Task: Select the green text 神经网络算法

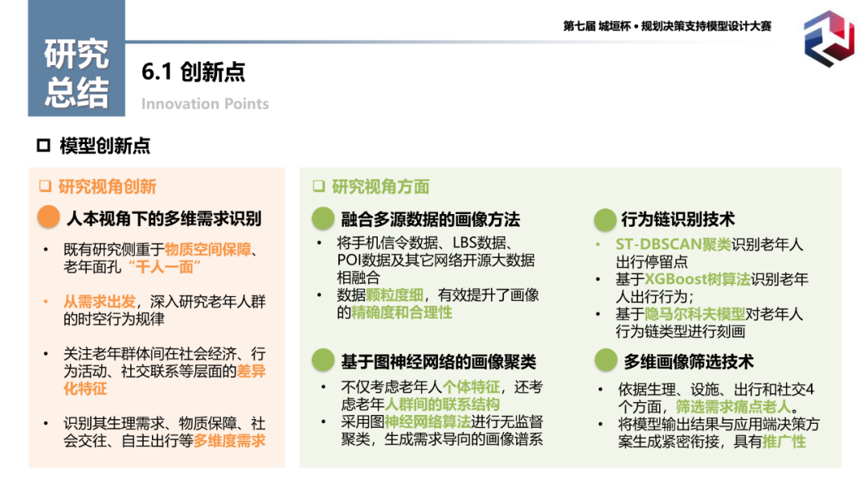Action: tap(428, 422)
